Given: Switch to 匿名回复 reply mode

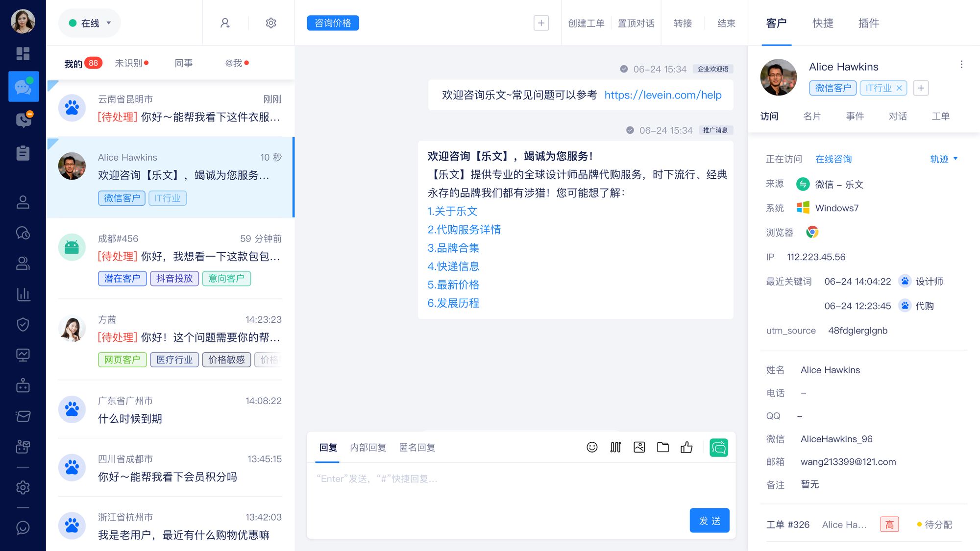Looking at the screenshot, I should (x=417, y=447).
